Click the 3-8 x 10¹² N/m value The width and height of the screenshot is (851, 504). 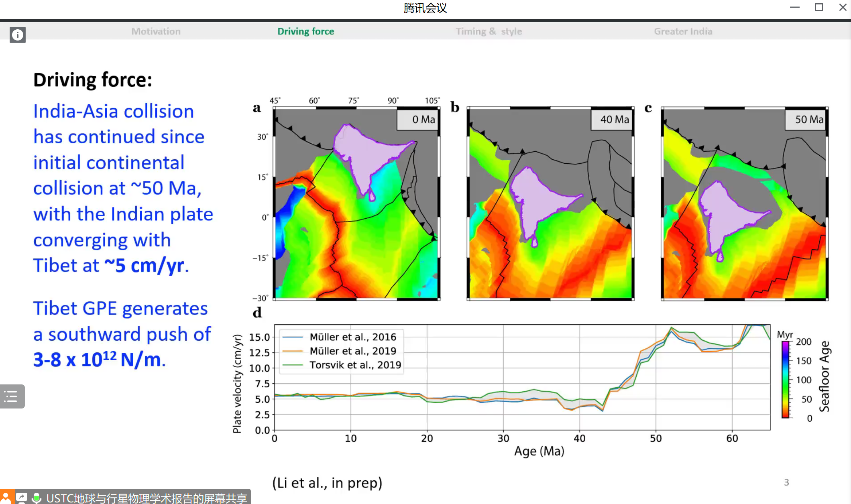click(x=97, y=359)
